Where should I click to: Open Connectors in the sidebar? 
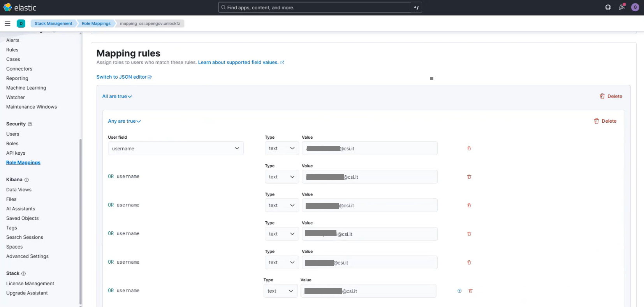coord(19,69)
